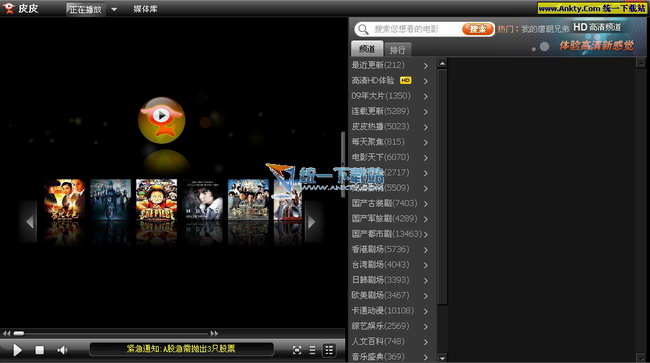Switch to the 媒体库 tab
The width and height of the screenshot is (650, 363).
coord(146,9)
